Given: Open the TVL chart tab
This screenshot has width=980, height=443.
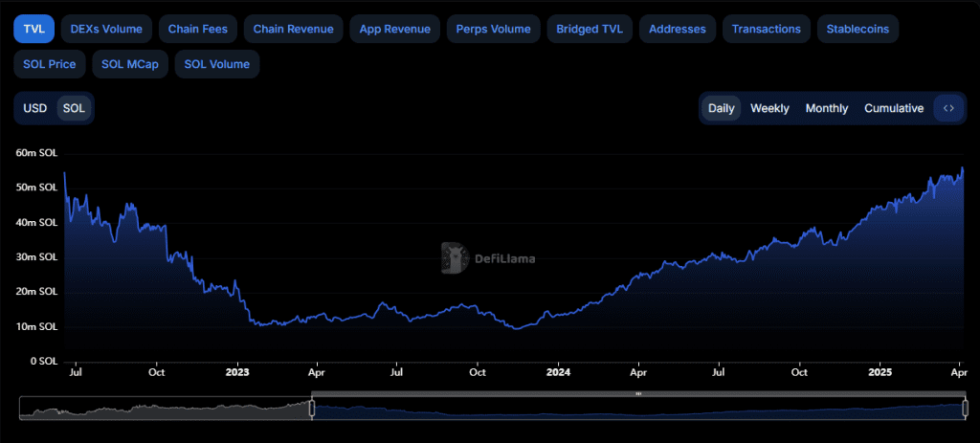Looking at the screenshot, I should click(34, 29).
